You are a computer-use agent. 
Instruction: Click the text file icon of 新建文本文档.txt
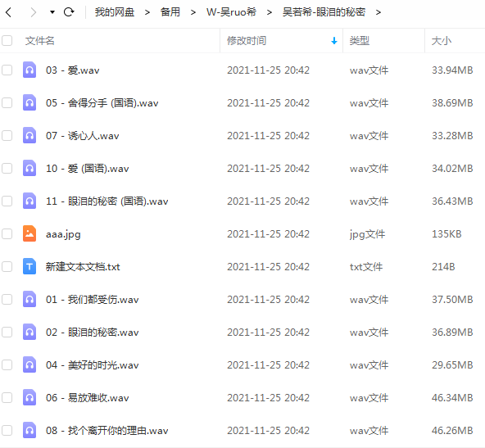[29, 266]
